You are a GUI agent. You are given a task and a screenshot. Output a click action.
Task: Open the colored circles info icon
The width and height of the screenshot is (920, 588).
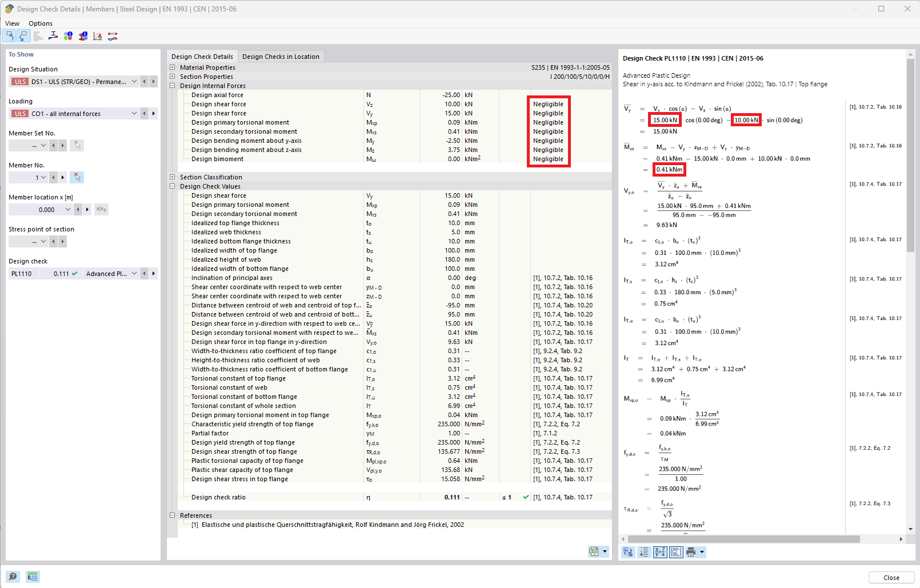pyautogui.click(x=68, y=36)
